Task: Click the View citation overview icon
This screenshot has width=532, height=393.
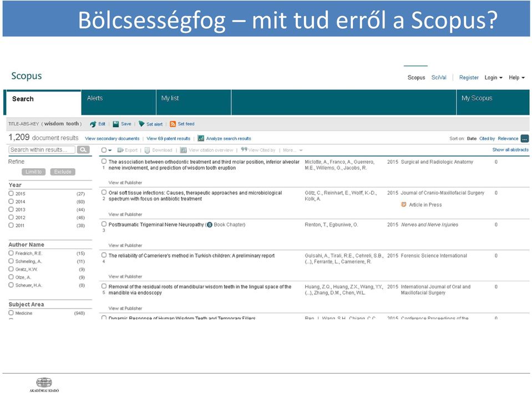Action: [x=183, y=150]
